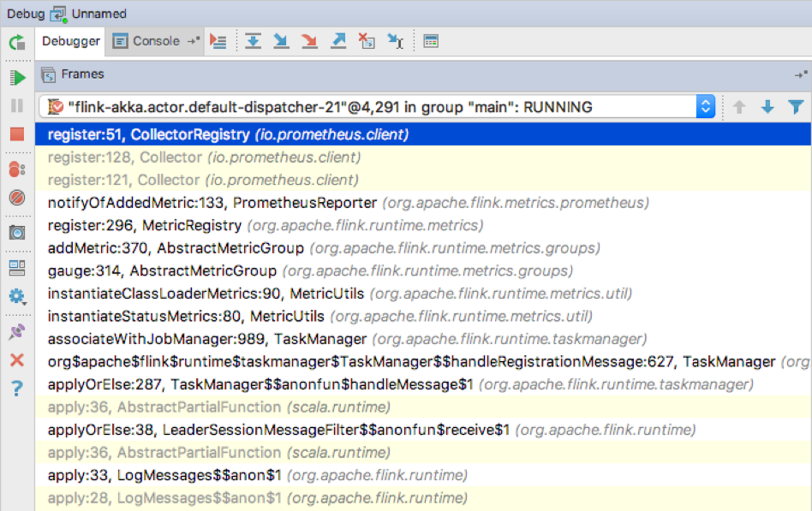812x511 pixels.
Task: Stop the debug session
Action: [x=17, y=134]
